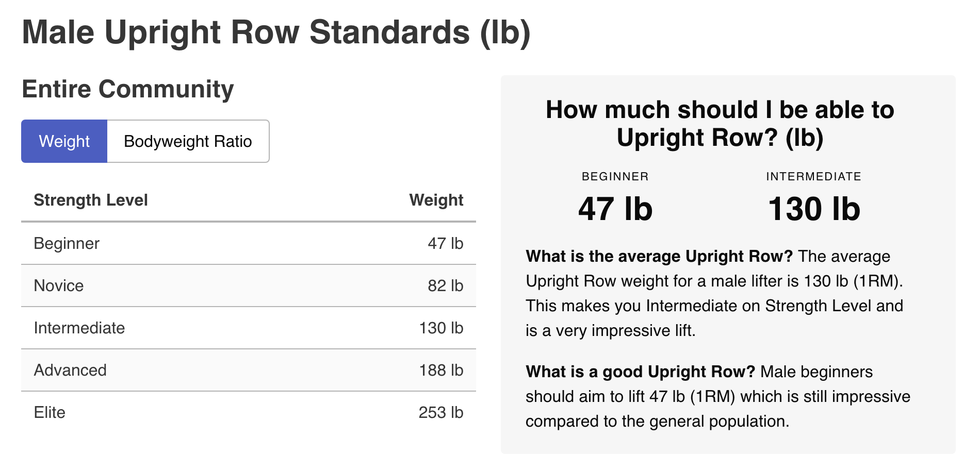The image size is (980, 472).
Task: Select the Beginner row in table
Action: (248, 243)
